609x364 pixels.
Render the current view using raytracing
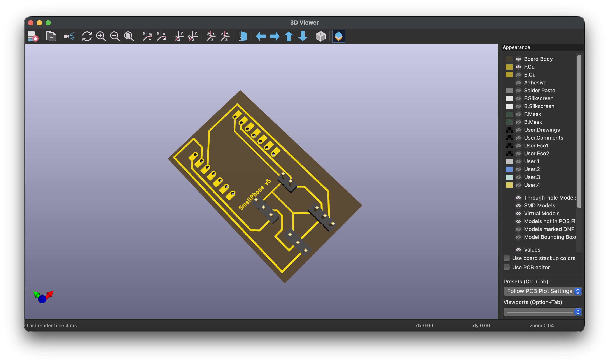coord(69,36)
